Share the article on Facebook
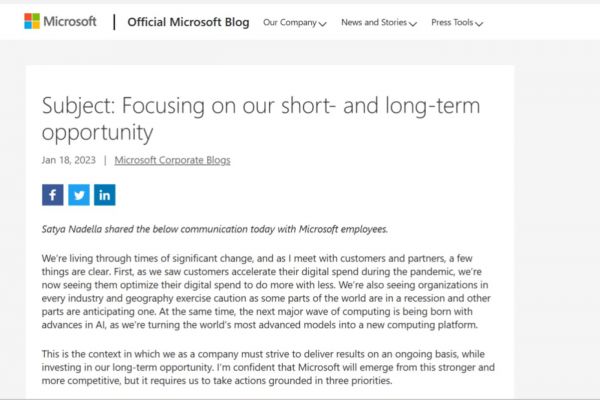 (52, 194)
